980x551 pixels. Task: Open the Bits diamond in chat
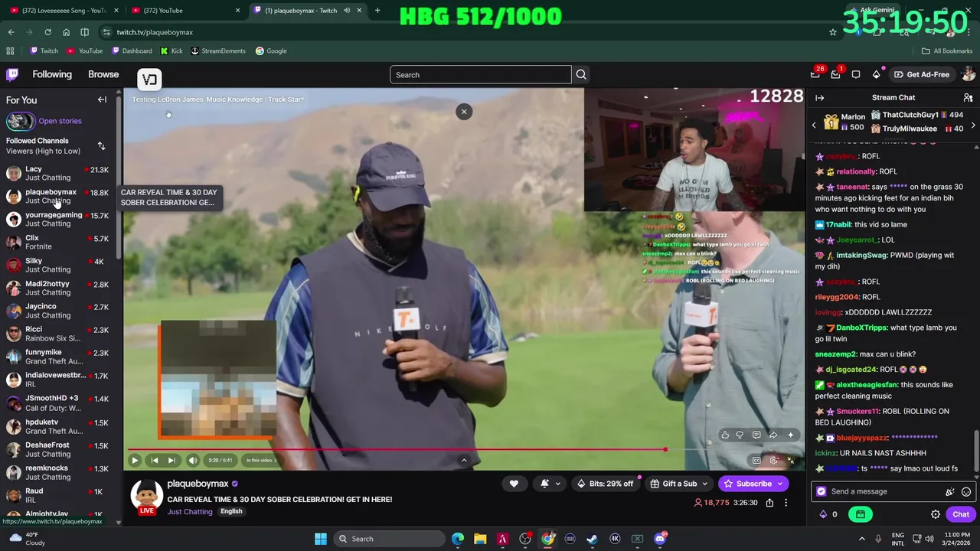(x=823, y=514)
